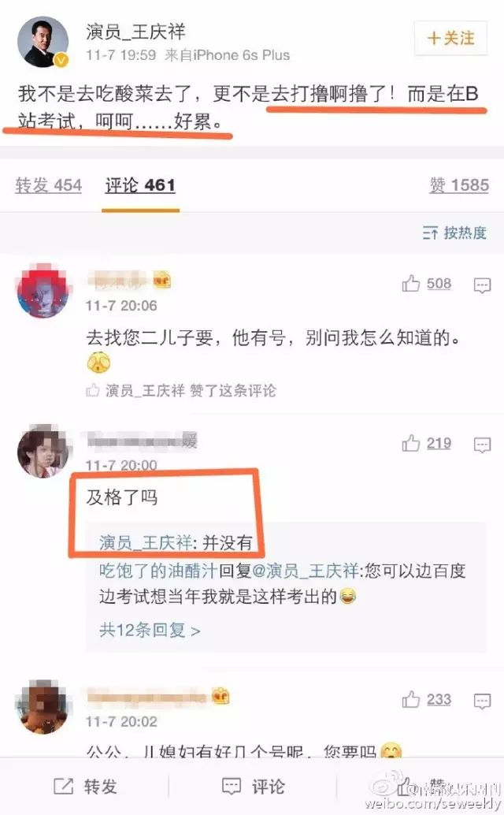Open second commenter's avatar photo
The height and width of the screenshot is (815, 504).
pyautogui.click(x=43, y=451)
